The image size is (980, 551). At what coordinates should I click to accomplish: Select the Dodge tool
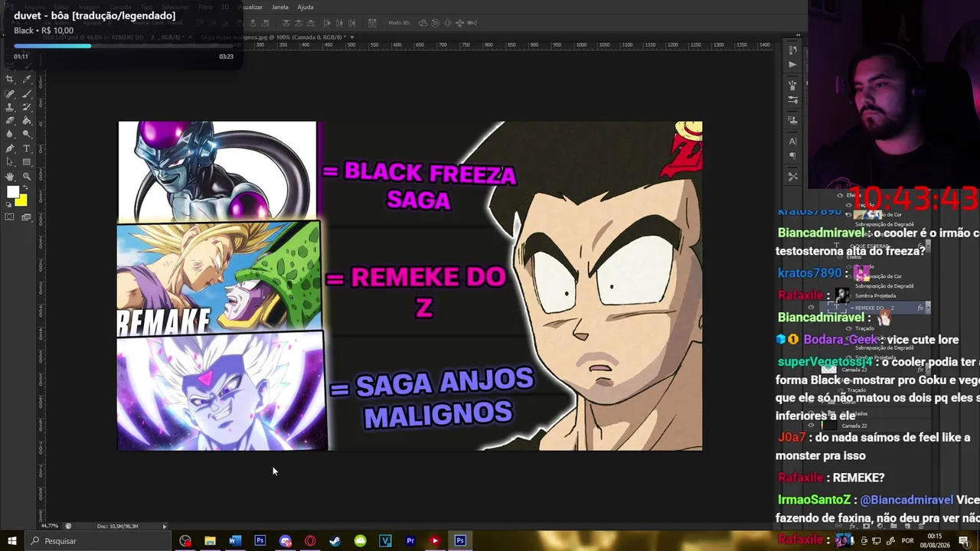click(27, 135)
